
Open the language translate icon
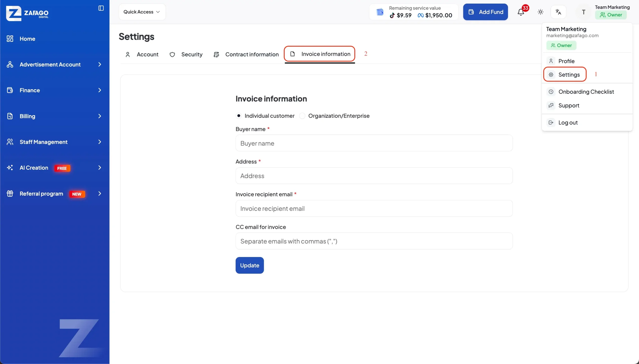pos(558,12)
